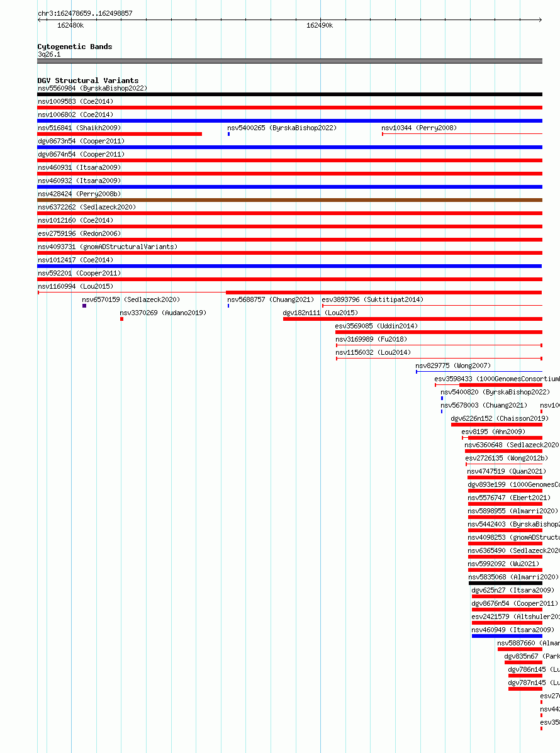560x753 pixels.
Task: Open variant nsv4093731 (gnomADStructuralVariants)
Action: tap(108, 247)
